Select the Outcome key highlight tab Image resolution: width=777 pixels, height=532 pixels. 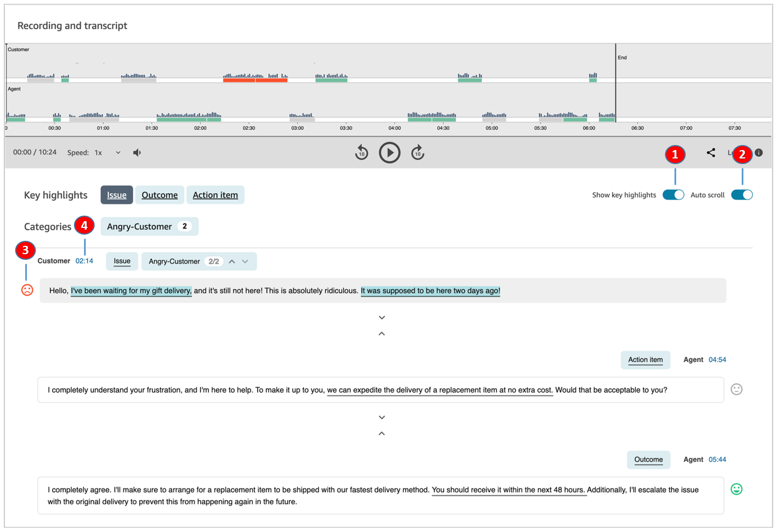pyautogui.click(x=160, y=195)
